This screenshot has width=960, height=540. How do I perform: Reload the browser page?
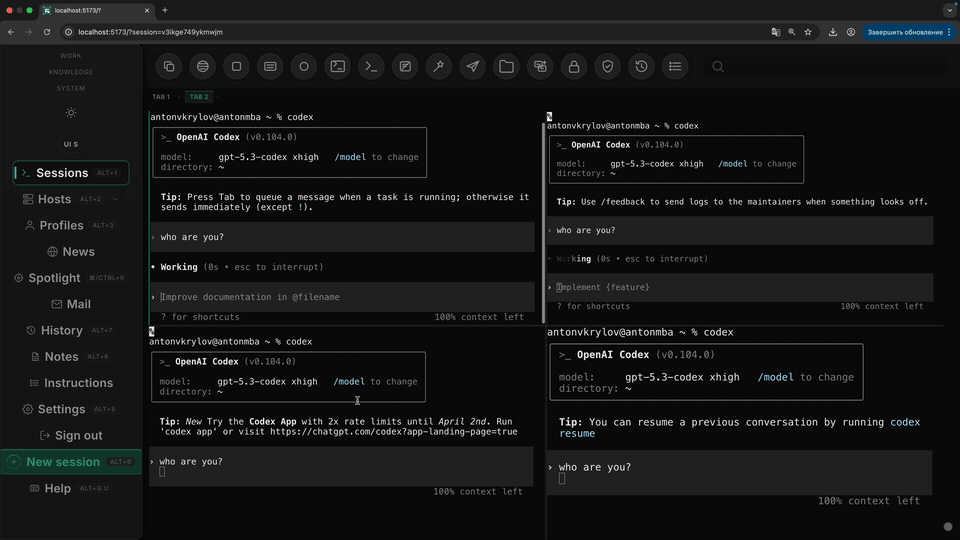tap(47, 32)
